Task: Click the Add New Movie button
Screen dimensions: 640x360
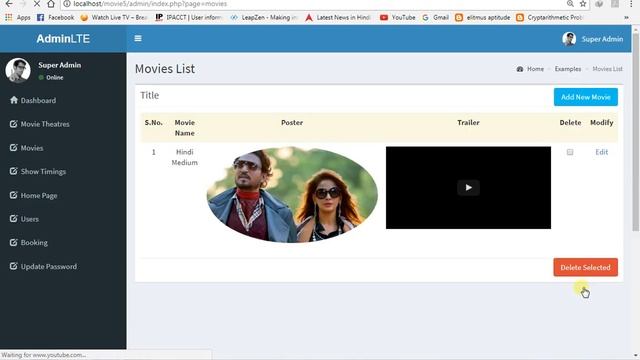Action: click(x=586, y=97)
